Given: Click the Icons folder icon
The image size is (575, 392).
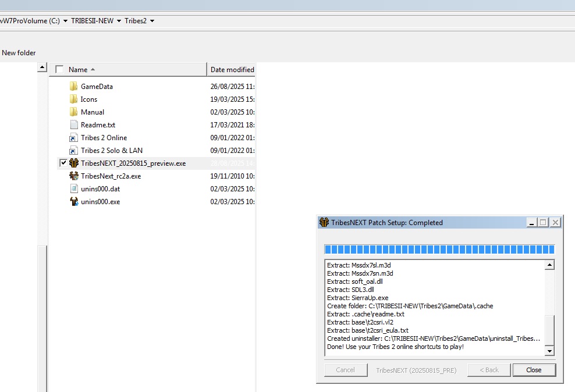Looking at the screenshot, I should click(x=73, y=99).
